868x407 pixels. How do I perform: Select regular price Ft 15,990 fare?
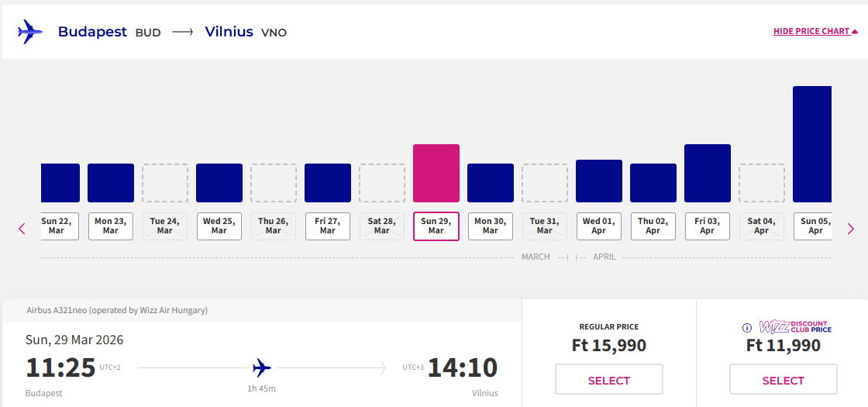click(x=609, y=380)
